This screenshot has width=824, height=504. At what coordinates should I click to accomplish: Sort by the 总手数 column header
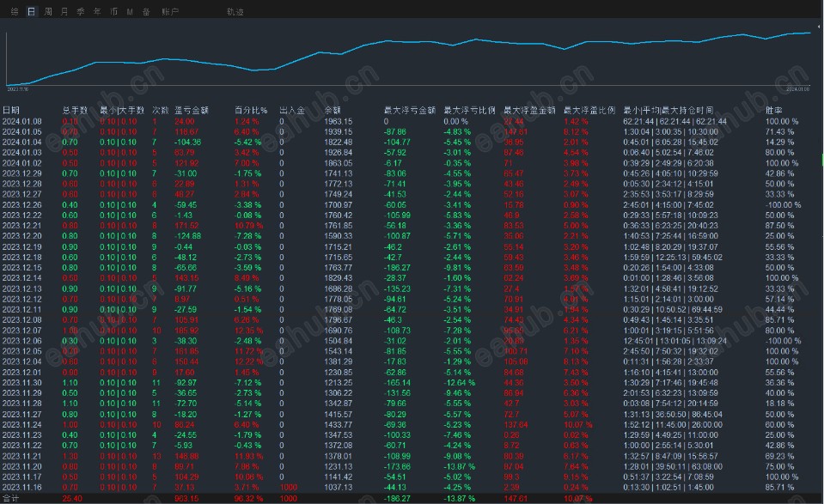pos(75,110)
